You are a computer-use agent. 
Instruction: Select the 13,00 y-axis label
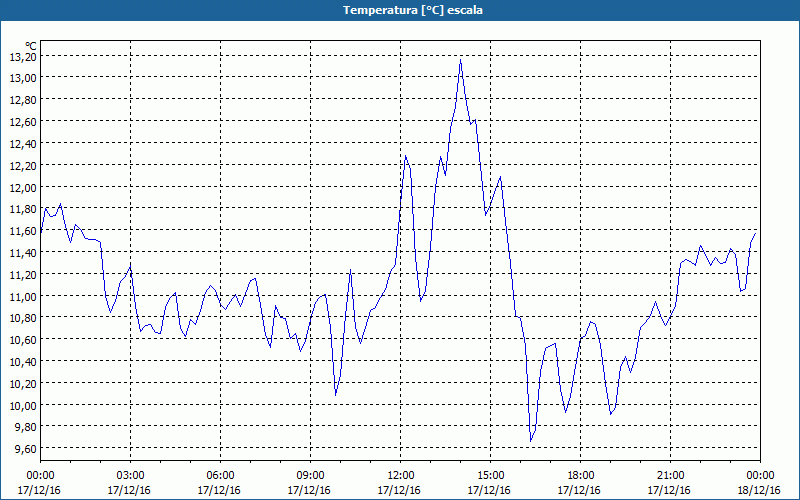tap(23, 78)
